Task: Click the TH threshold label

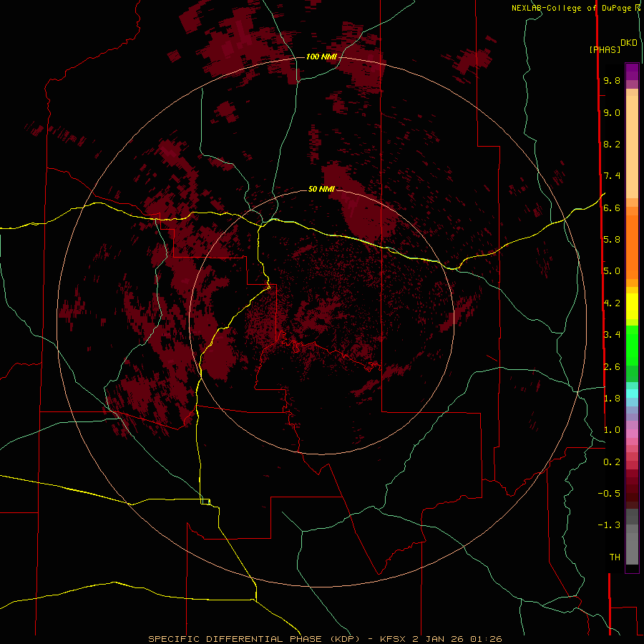Action: click(615, 557)
